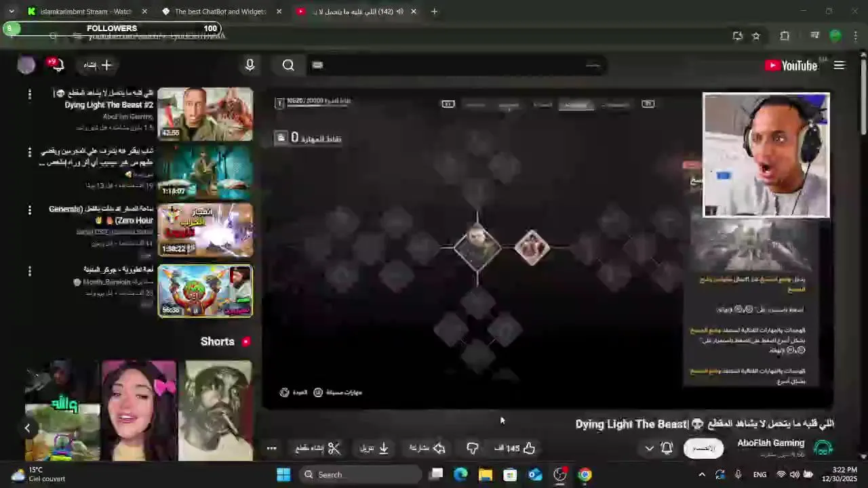
Task: Open the green Chrome profile icon
Action: point(835,36)
